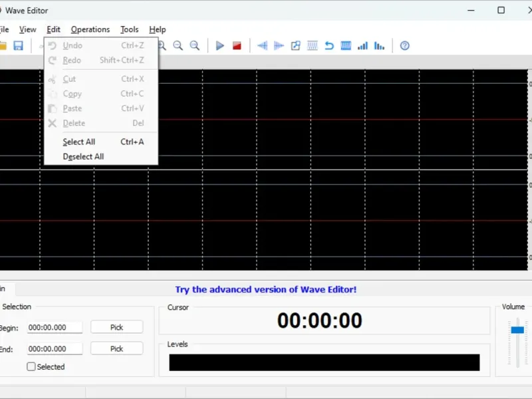Click the Pick button for Begin time

pyautogui.click(x=117, y=327)
